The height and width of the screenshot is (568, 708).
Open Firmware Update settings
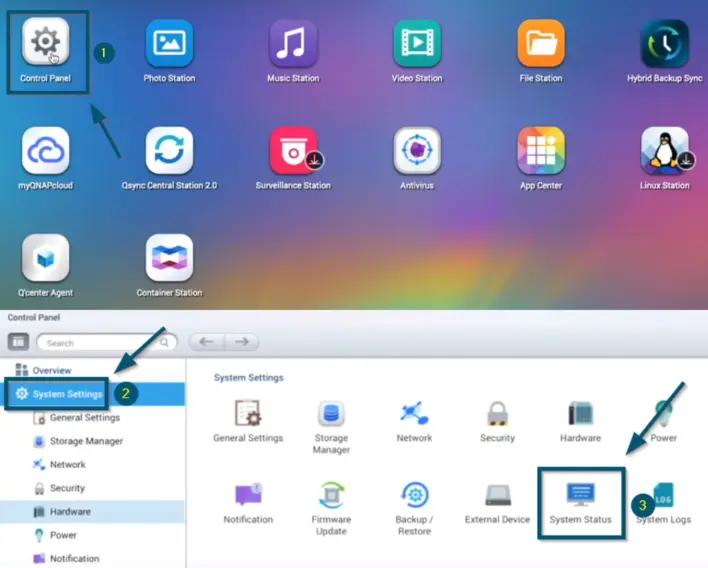coord(331,508)
